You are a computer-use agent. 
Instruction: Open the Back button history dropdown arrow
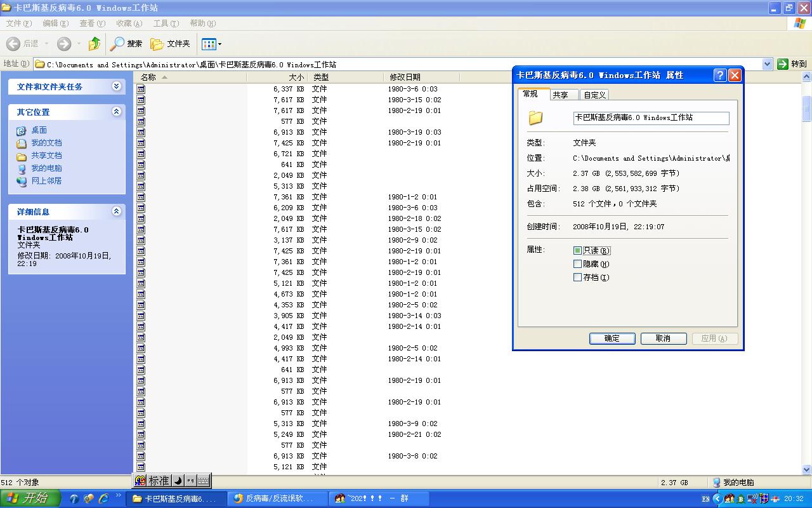tap(46, 44)
